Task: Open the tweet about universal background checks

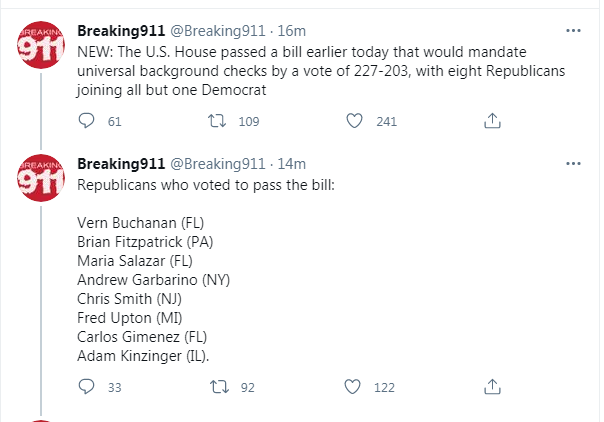Action: (321, 71)
